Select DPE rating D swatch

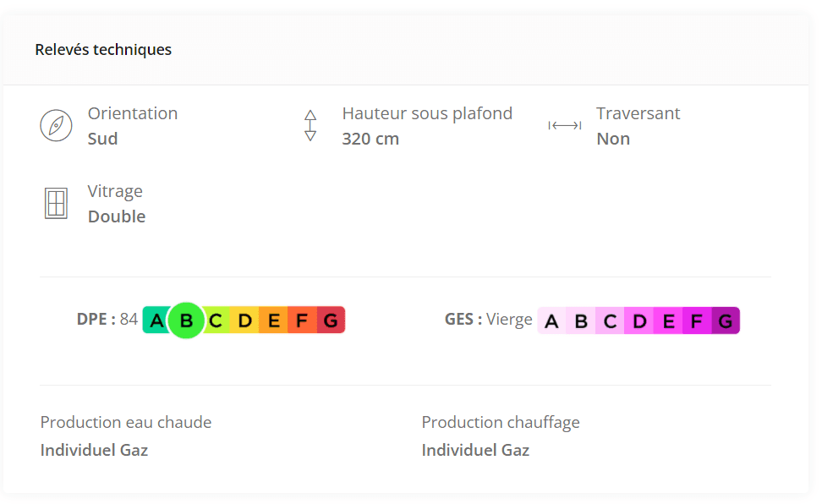click(x=244, y=320)
